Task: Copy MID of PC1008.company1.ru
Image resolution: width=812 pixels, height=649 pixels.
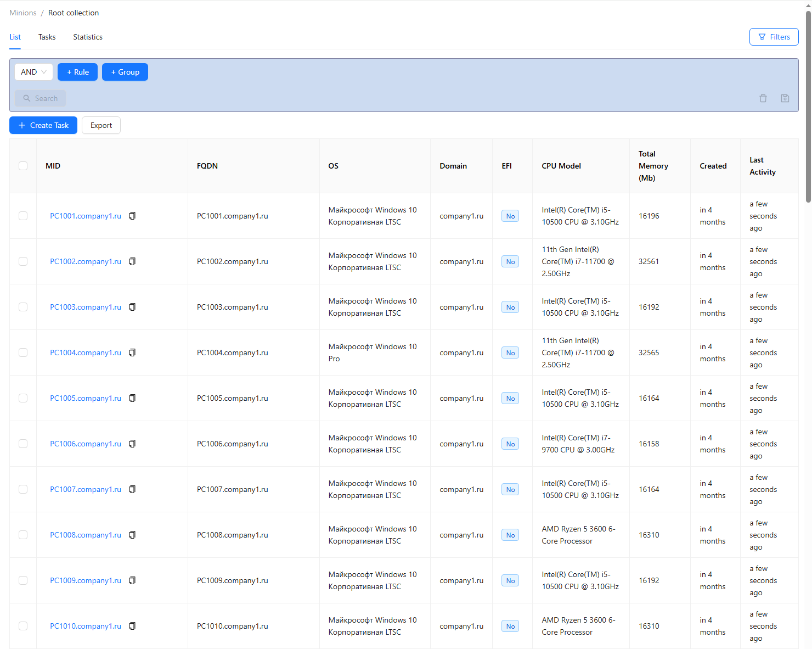Action: click(132, 535)
